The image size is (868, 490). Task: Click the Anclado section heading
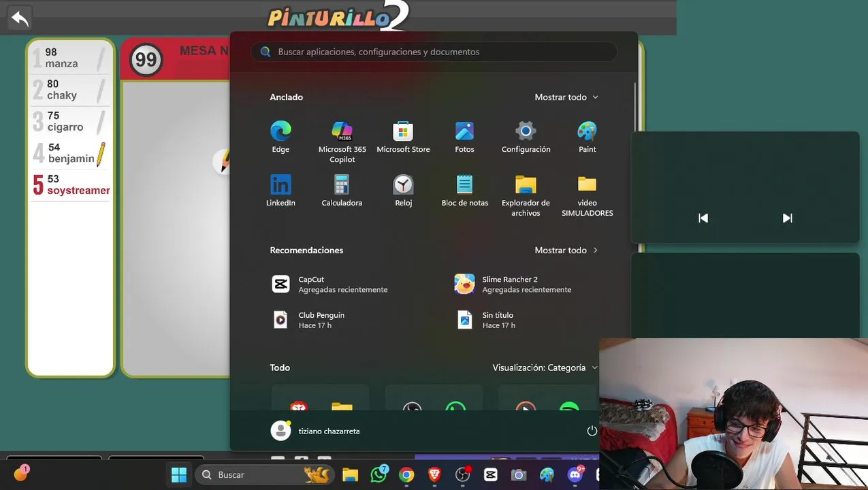287,97
